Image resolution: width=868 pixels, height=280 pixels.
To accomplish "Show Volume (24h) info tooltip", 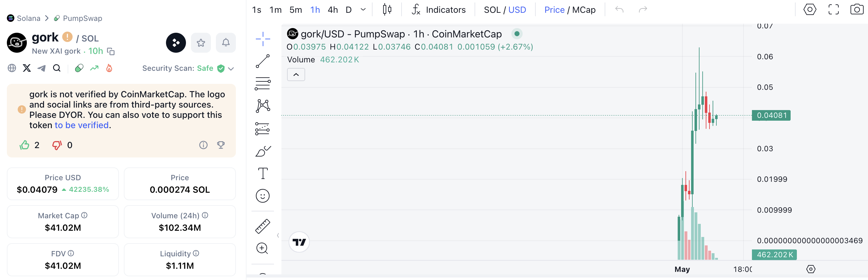I will point(205,215).
